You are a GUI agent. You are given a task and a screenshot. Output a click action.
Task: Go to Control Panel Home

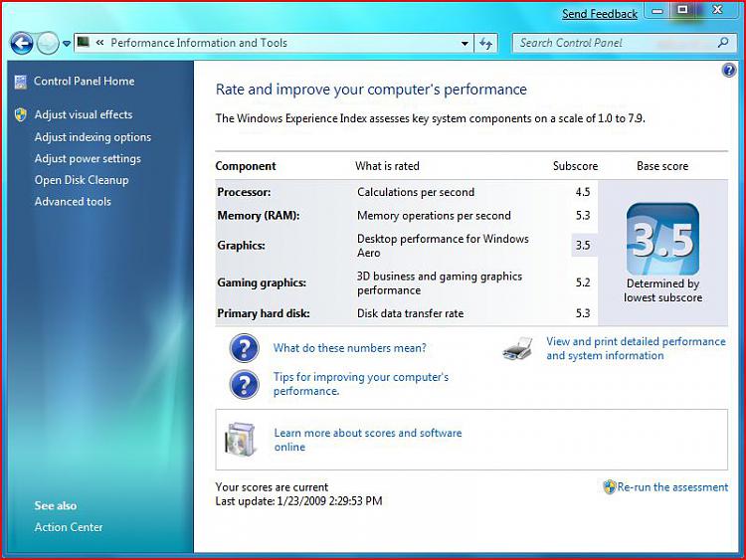pos(85,82)
